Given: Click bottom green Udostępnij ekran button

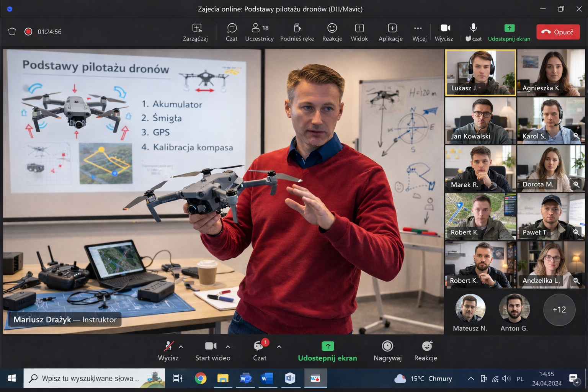Looking at the screenshot, I should (x=328, y=351).
